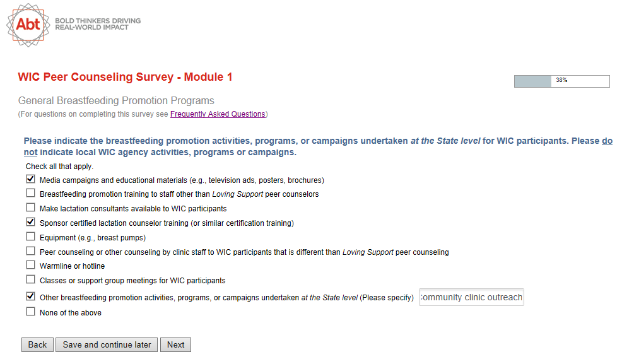Uncheck Sponsor certified lactation counselor training
The height and width of the screenshot is (364, 634).
coord(30,222)
